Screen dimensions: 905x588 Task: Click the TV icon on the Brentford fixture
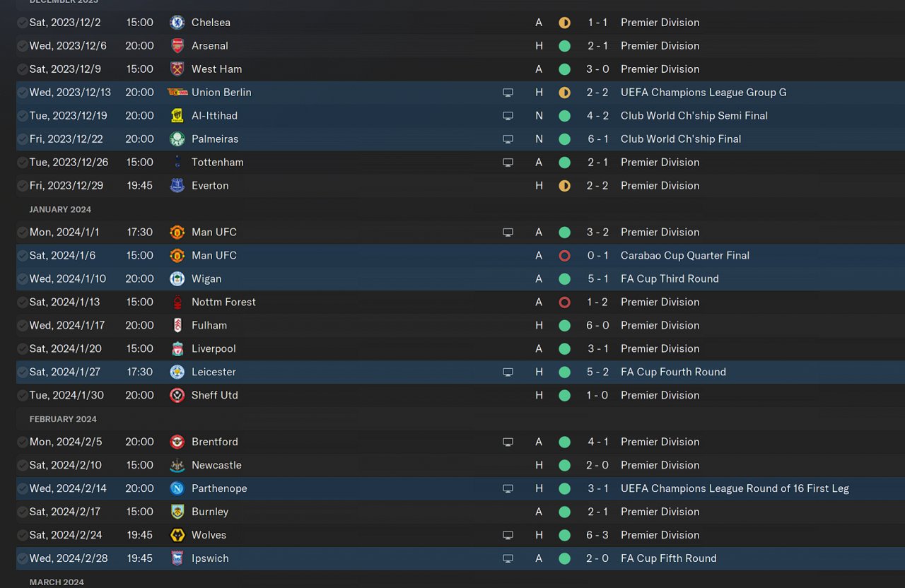[508, 442]
